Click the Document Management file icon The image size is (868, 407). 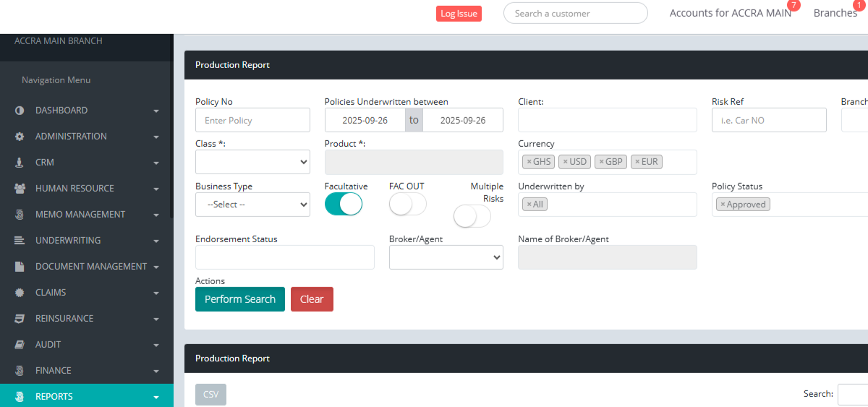tap(20, 267)
